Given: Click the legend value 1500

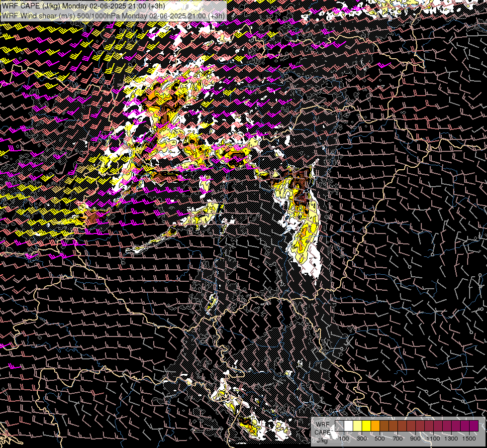Looking at the screenshot, I should pyautogui.click(x=469, y=439).
